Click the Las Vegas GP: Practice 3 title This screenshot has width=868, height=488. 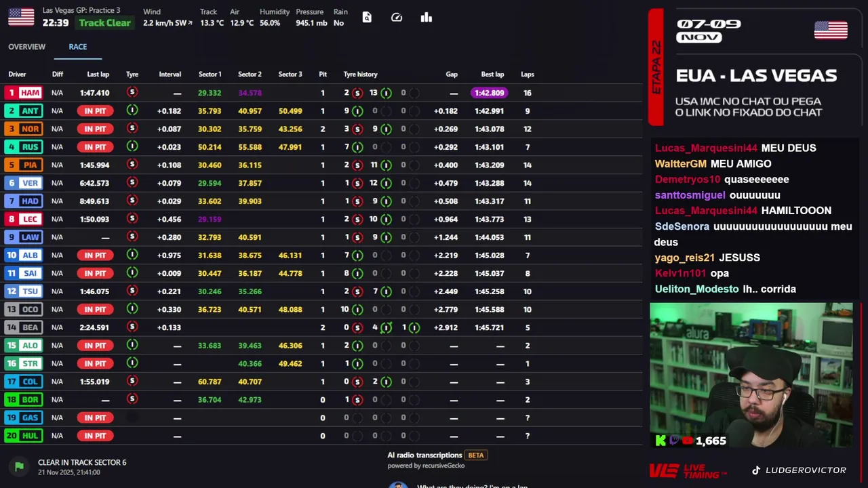[x=81, y=10]
